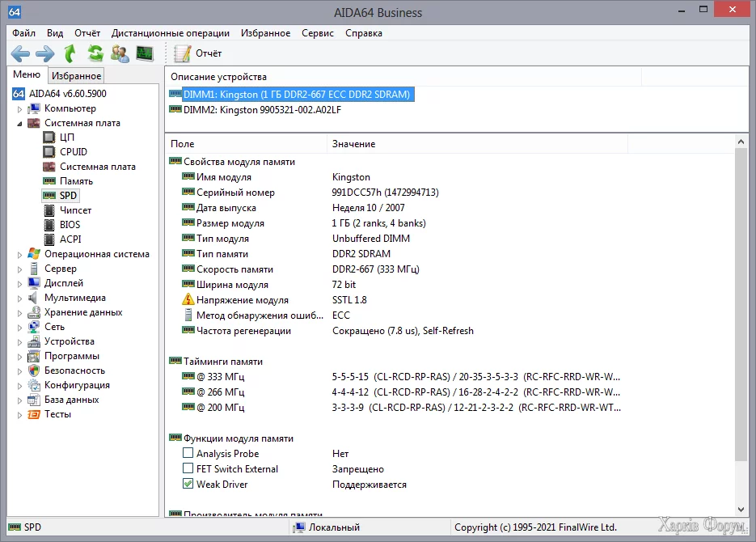Open the Сервис menu
Viewport: 756px width, 542px height.
pyautogui.click(x=317, y=33)
